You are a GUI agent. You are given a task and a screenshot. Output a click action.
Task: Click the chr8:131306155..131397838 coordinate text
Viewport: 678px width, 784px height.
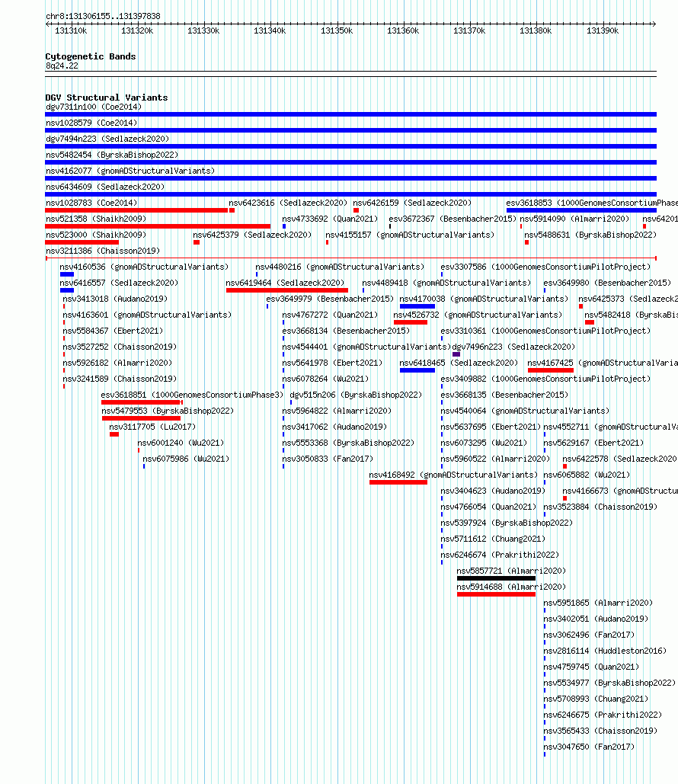pos(103,17)
